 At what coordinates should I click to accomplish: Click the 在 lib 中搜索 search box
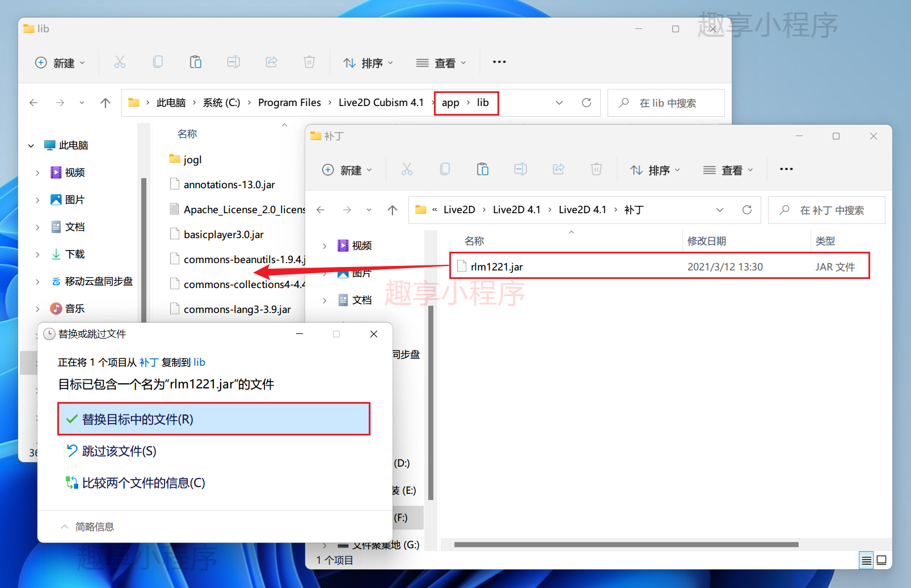tap(666, 103)
